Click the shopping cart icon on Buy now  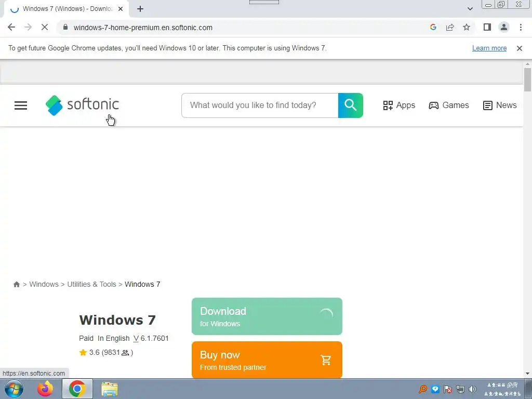[326, 360]
